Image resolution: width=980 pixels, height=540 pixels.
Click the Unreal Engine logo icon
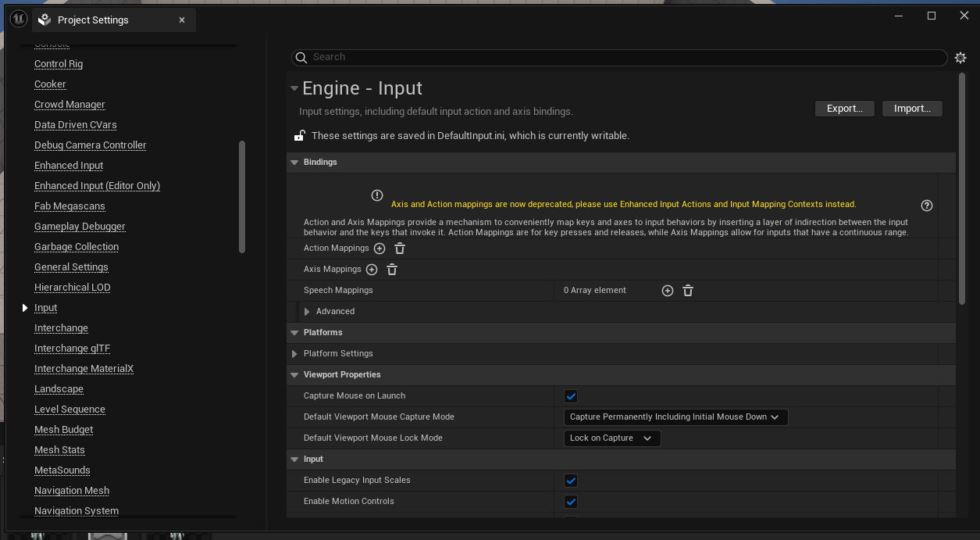(x=18, y=19)
